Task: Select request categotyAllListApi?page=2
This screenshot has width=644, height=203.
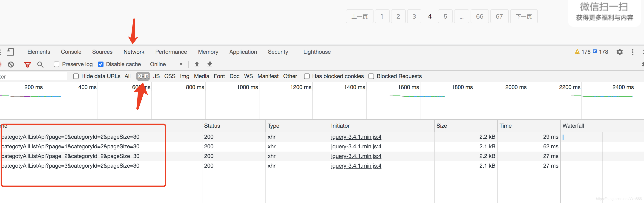Action: point(70,156)
